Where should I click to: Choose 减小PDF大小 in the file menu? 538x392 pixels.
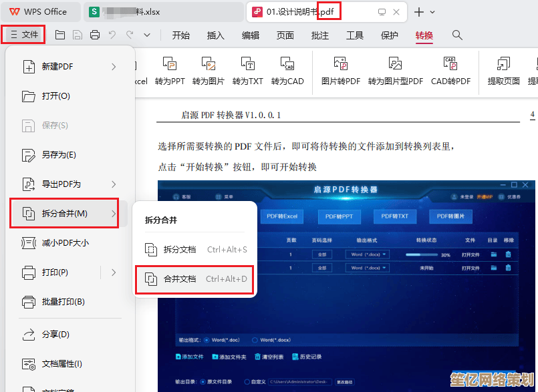[x=69, y=243]
